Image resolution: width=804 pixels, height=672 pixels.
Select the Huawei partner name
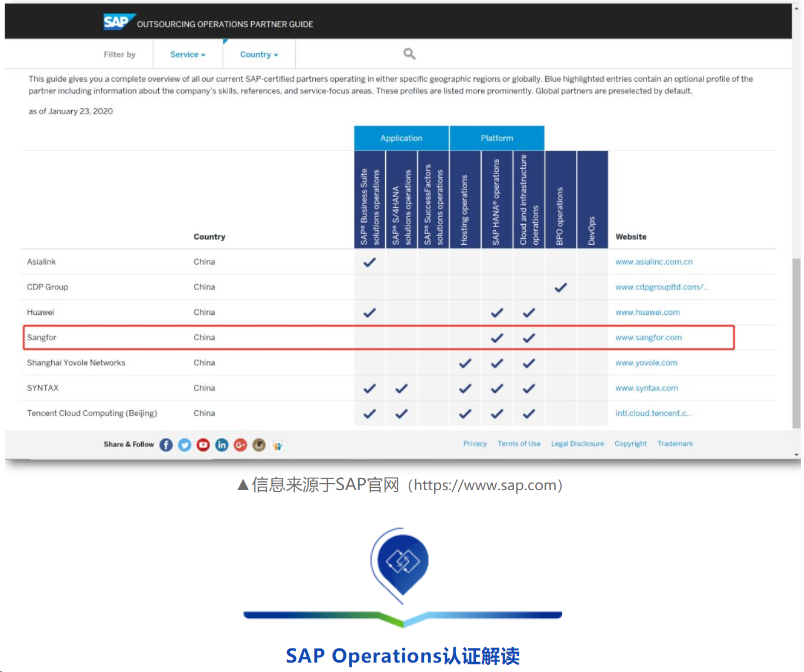tap(41, 312)
